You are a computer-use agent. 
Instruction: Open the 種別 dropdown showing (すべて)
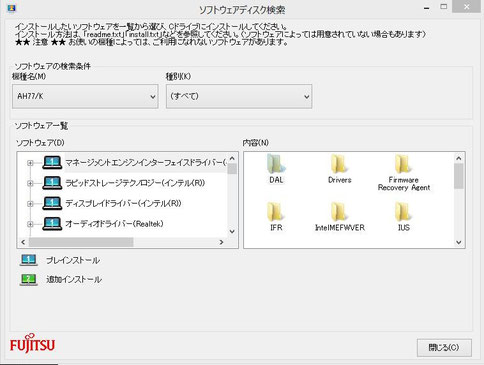click(x=239, y=96)
